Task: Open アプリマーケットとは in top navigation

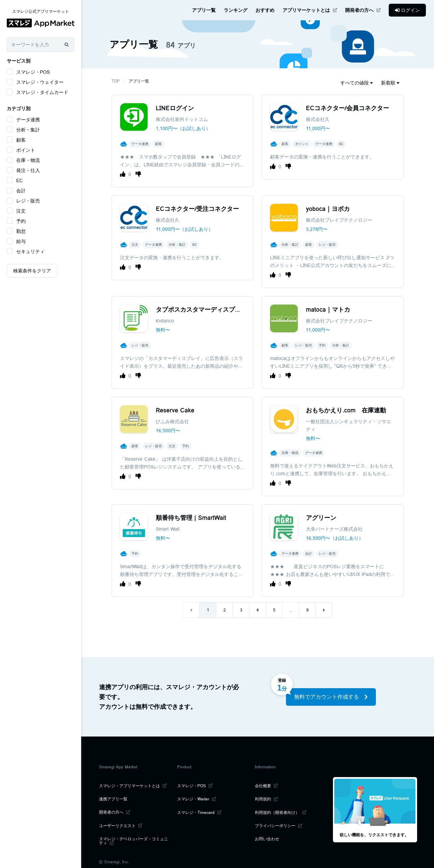Action: [x=310, y=10]
